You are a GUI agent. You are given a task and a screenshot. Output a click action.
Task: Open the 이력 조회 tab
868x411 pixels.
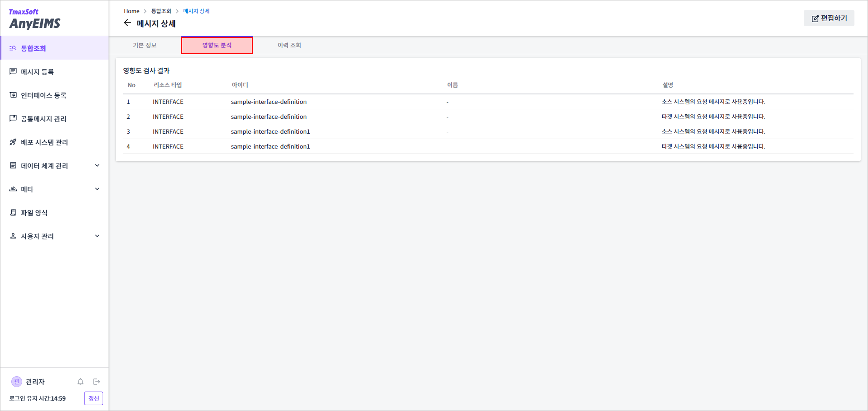click(x=289, y=45)
